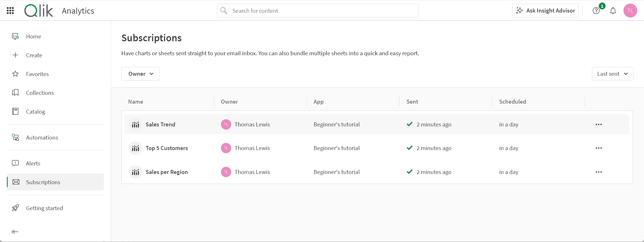Click the Qlik logo

coord(39,11)
